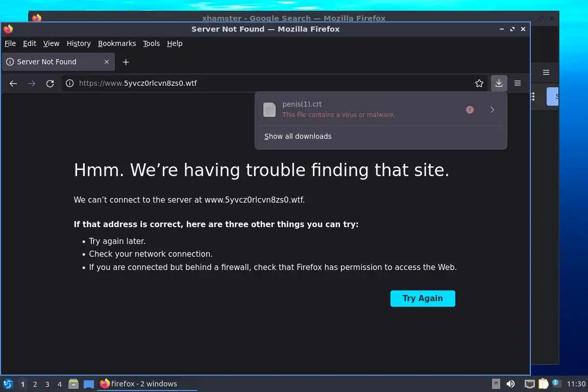Open the Bookmarks menu
588x392 pixels.
click(117, 43)
